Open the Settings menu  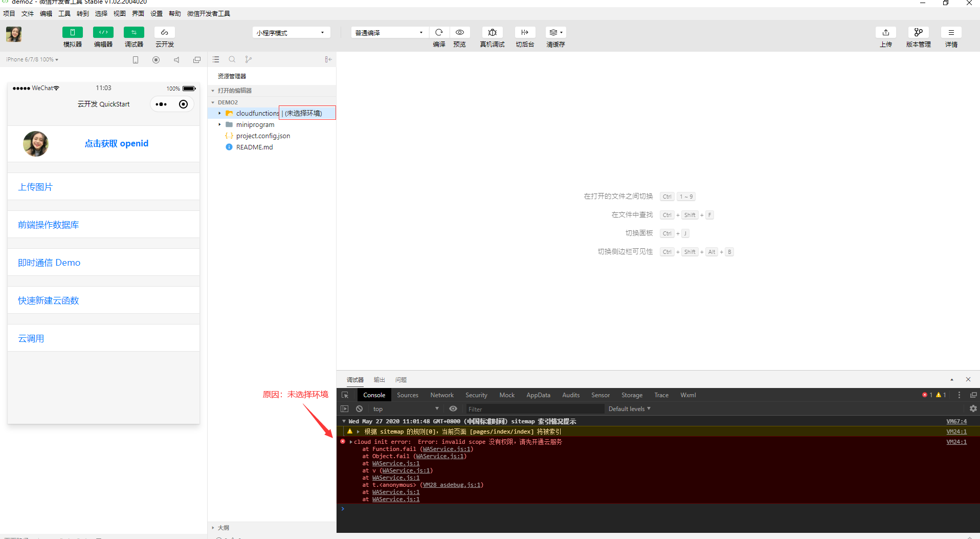tap(157, 13)
